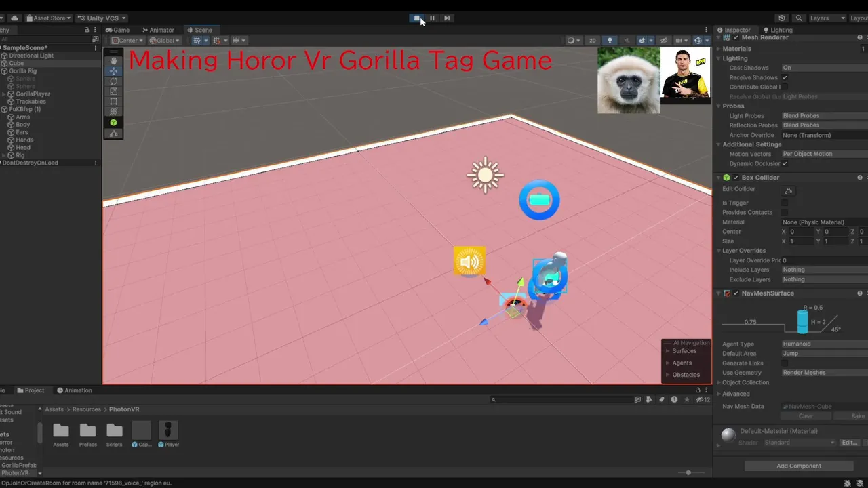868x488 pixels.
Task: Open the Animation tab
Action: click(x=75, y=390)
